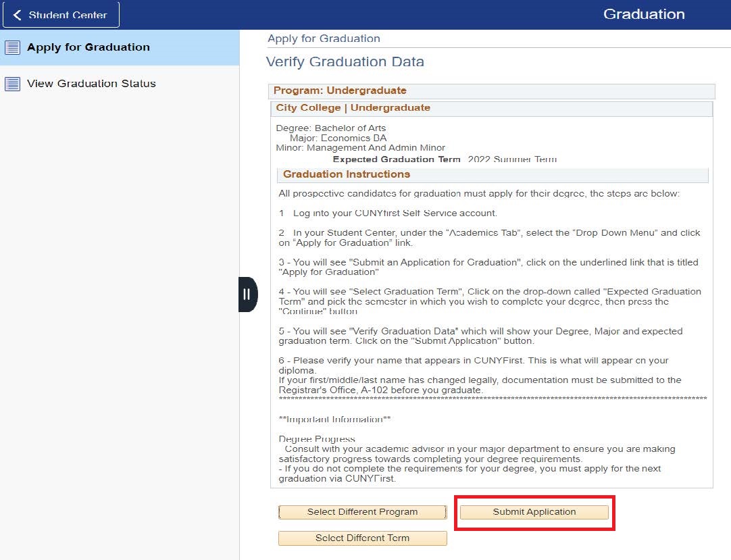Click the back chevron beside Student Center
This screenshot has width=731, height=560.
pos(17,15)
